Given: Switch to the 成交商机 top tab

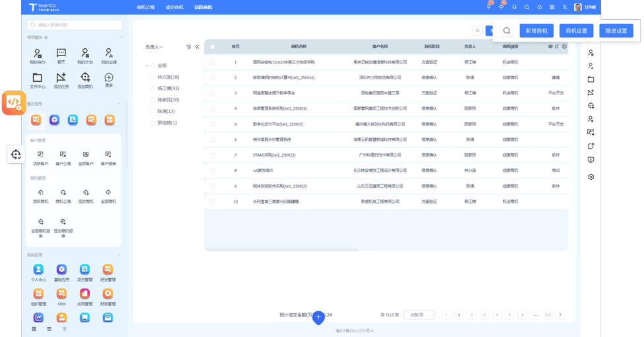Looking at the screenshot, I should pos(174,7).
